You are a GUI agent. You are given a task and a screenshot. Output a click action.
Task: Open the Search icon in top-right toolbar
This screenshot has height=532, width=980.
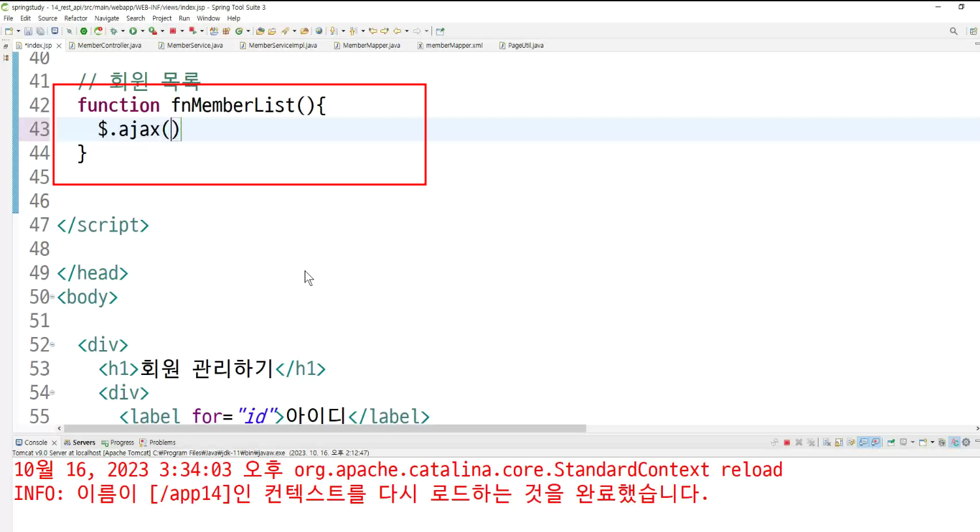(x=954, y=31)
